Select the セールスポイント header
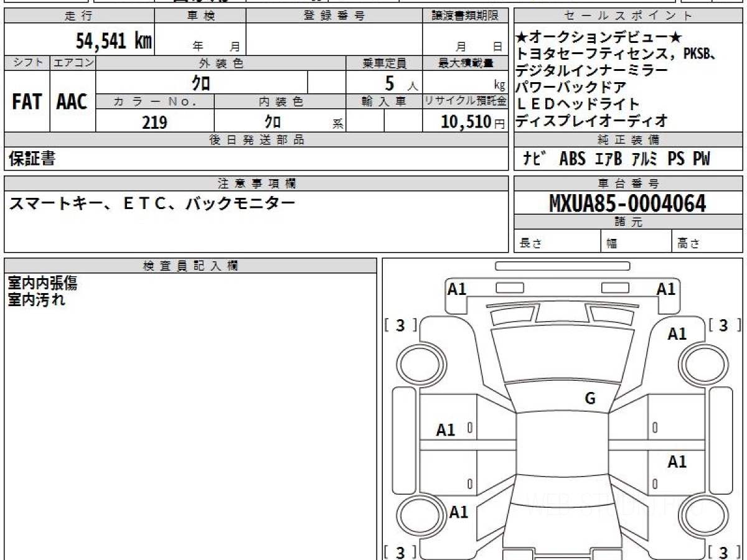Image resolution: width=747 pixels, height=560 pixels. pos(628,16)
